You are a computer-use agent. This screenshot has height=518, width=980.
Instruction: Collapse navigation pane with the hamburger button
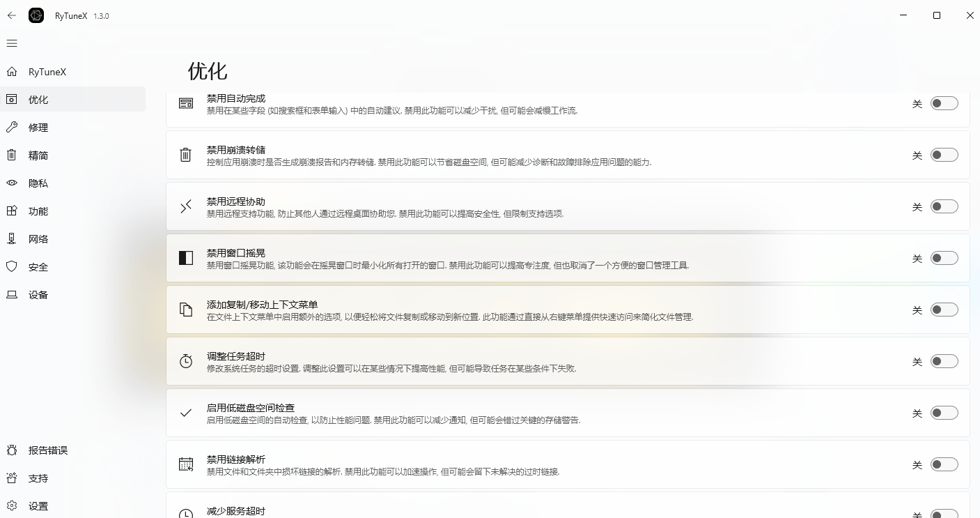[x=11, y=43]
